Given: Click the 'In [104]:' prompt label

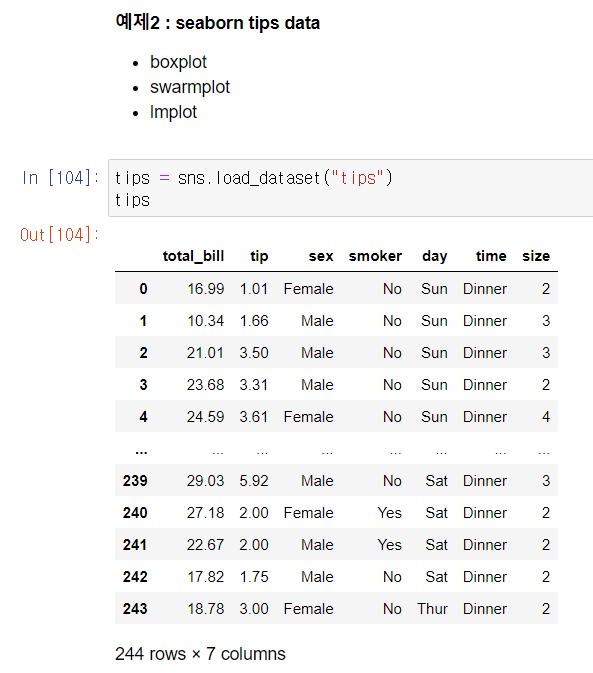Looking at the screenshot, I should [61, 178].
